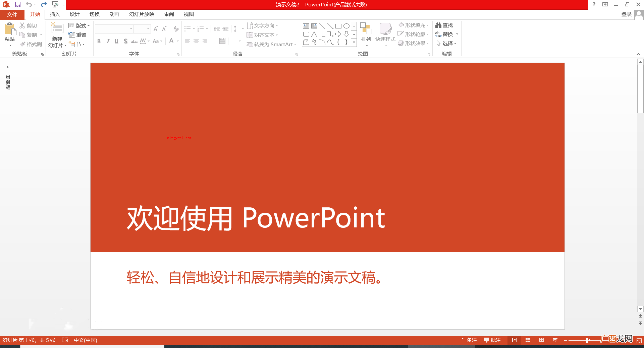Open the Shape Fill (形状填充) dropdown
The width and height of the screenshot is (644, 348).
click(414, 25)
